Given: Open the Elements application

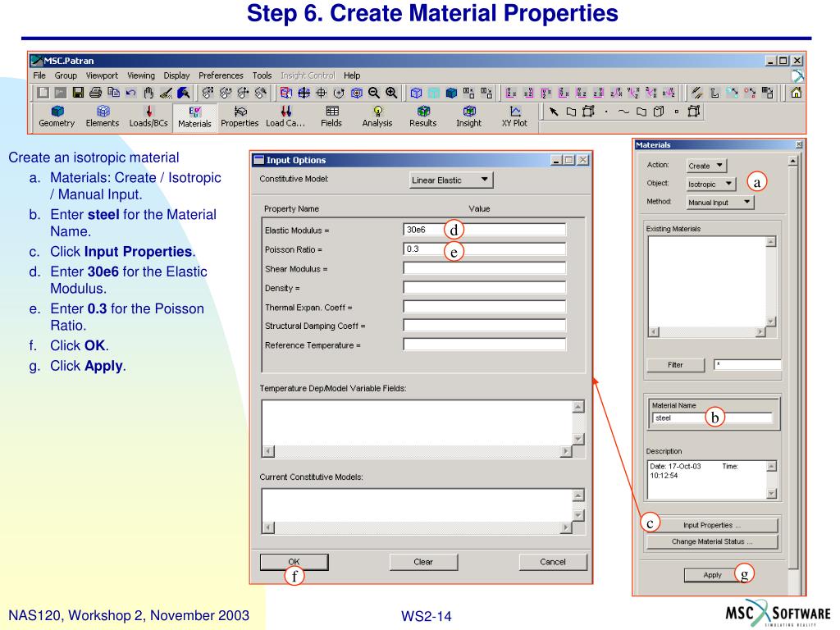Looking at the screenshot, I should point(103,116).
